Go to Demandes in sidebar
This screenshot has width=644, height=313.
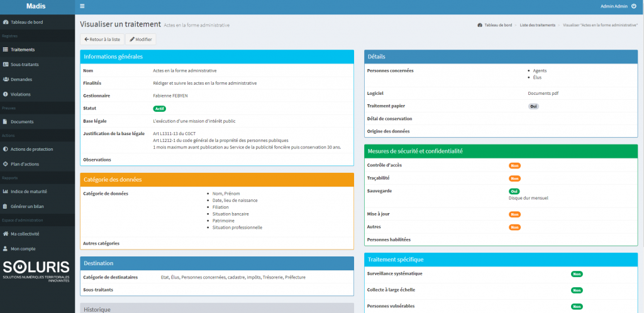click(21, 79)
